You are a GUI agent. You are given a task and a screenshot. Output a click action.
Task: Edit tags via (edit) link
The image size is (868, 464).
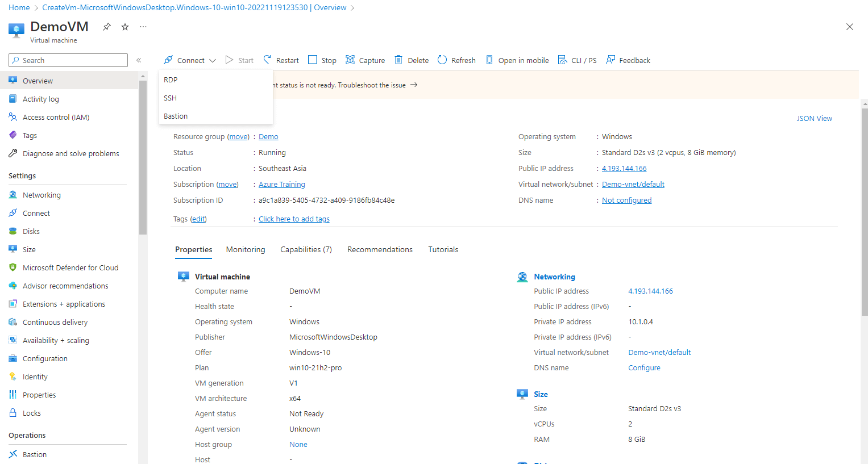pos(198,219)
